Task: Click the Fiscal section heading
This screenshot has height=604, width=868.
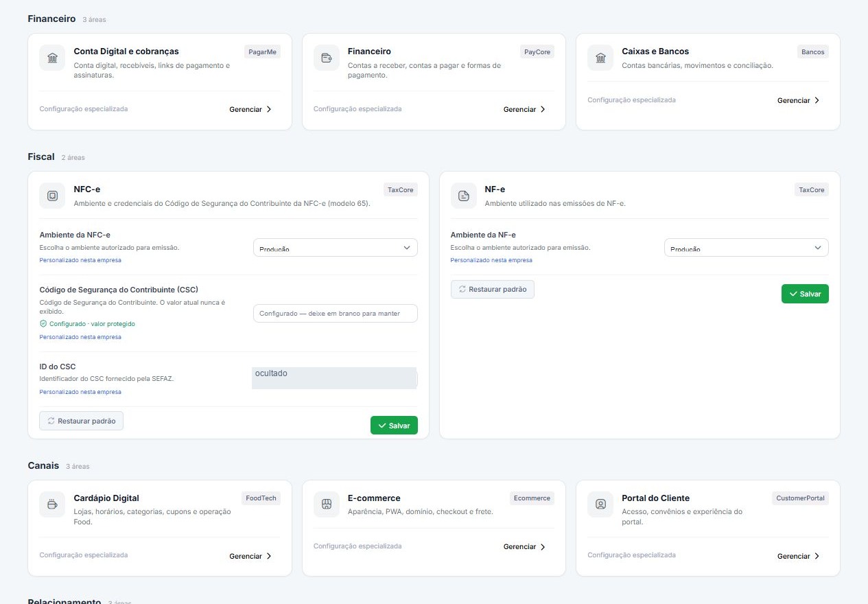Action: pyautogui.click(x=41, y=156)
